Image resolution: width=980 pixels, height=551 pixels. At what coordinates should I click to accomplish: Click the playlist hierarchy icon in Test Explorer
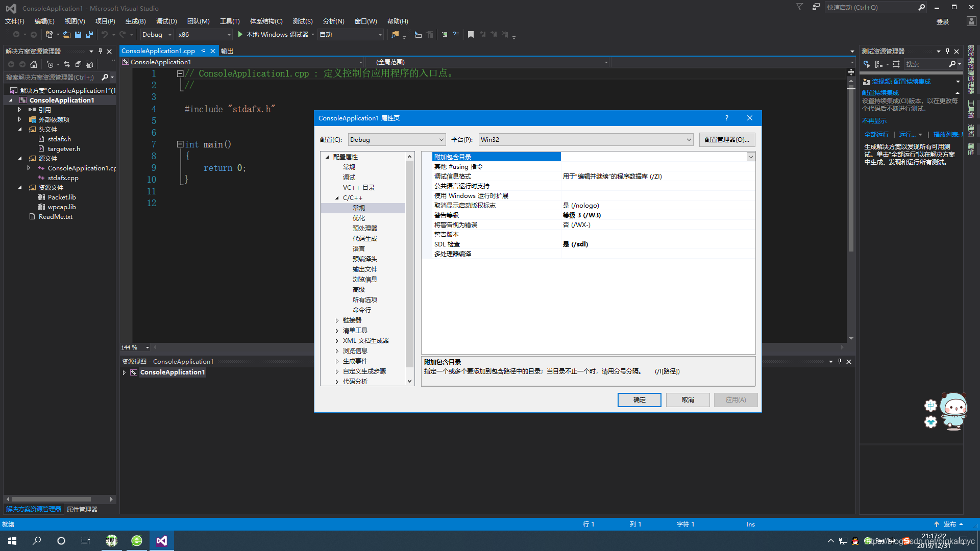[896, 64]
